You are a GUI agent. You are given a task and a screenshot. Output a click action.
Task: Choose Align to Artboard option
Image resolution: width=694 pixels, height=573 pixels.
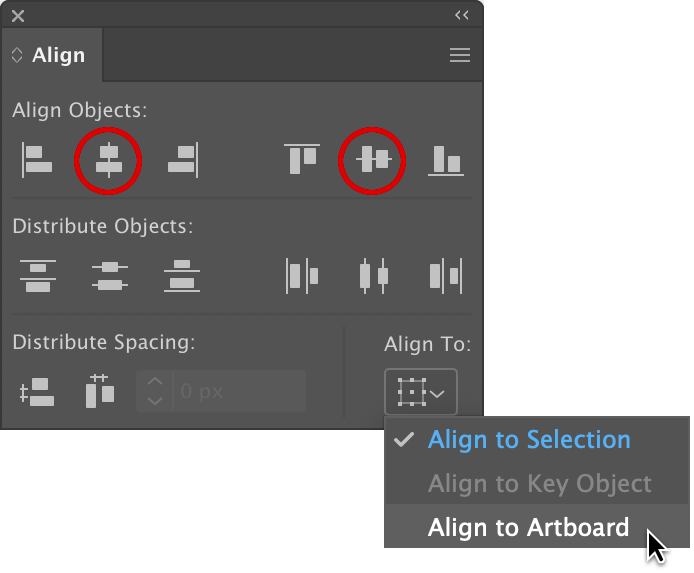[x=528, y=527]
